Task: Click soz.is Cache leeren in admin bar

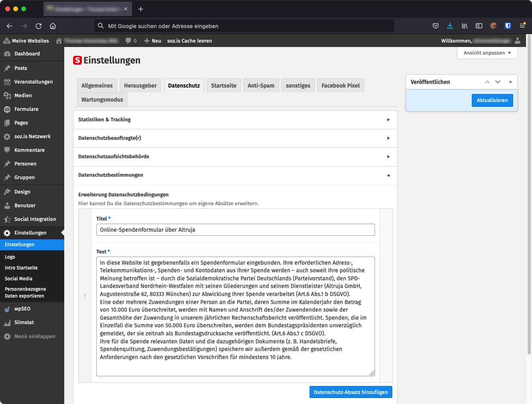Action: coord(190,41)
